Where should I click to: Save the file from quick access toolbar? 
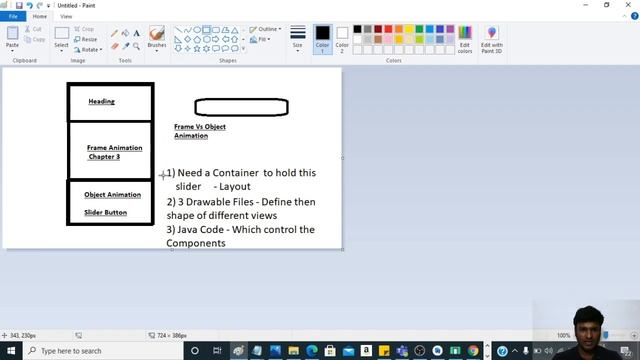pos(19,6)
